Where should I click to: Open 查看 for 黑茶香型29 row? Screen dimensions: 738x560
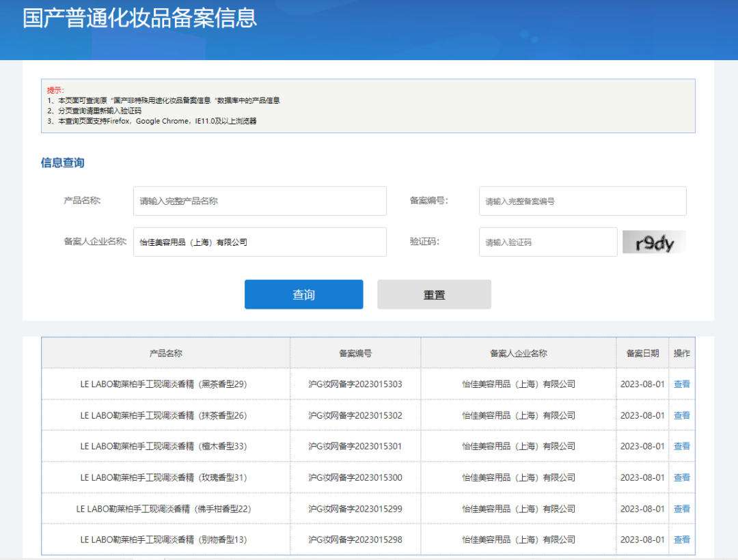681,384
